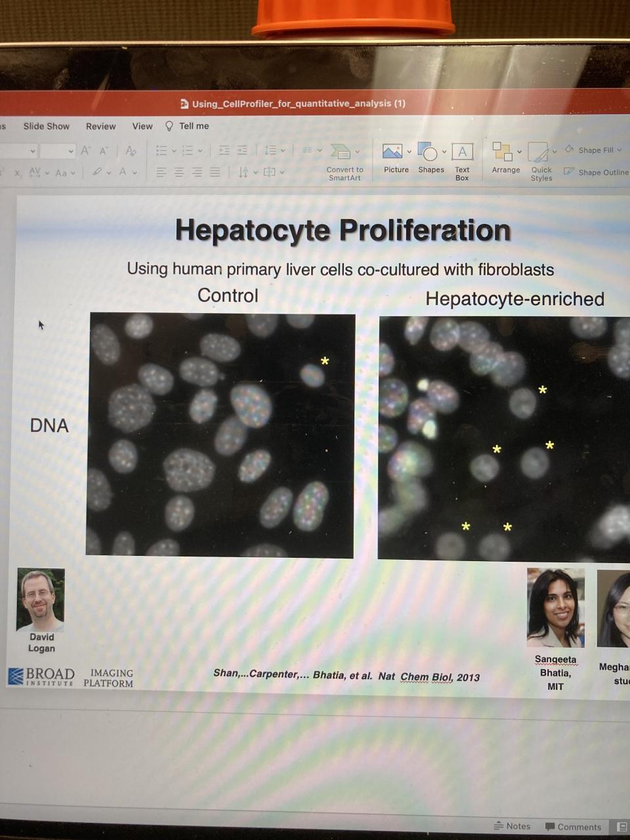Image resolution: width=630 pixels, height=840 pixels.
Task: Open the align text vertically menu
Action: (x=274, y=172)
